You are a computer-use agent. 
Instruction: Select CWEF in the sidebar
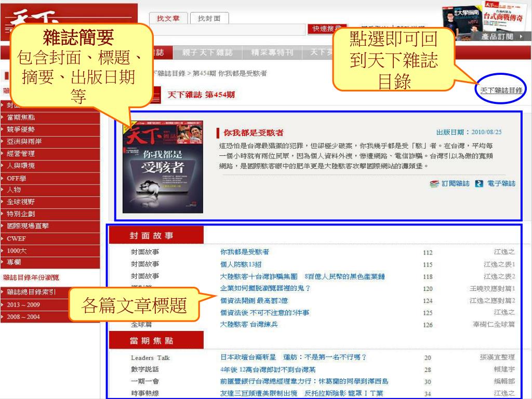pos(50,238)
